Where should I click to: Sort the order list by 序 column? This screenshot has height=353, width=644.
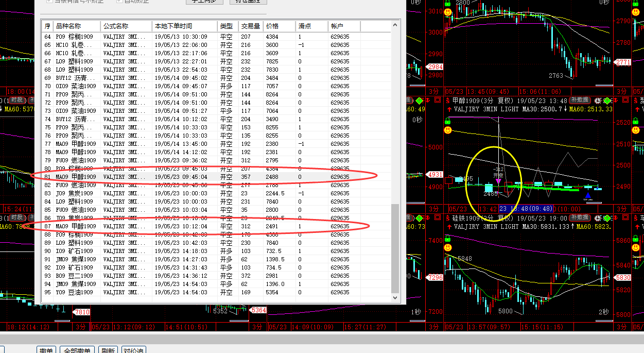coord(48,26)
